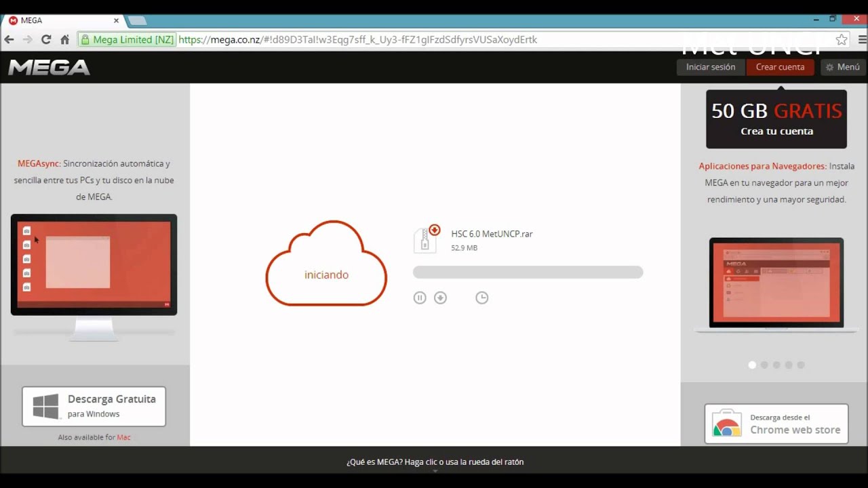Select the fourth carousel dot

(789, 365)
